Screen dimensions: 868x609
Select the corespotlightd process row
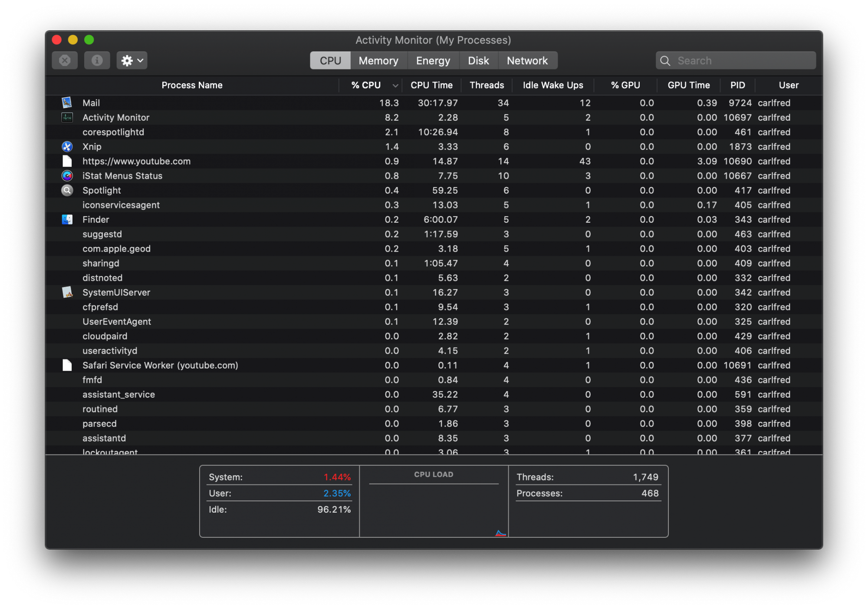pos(113,132)
